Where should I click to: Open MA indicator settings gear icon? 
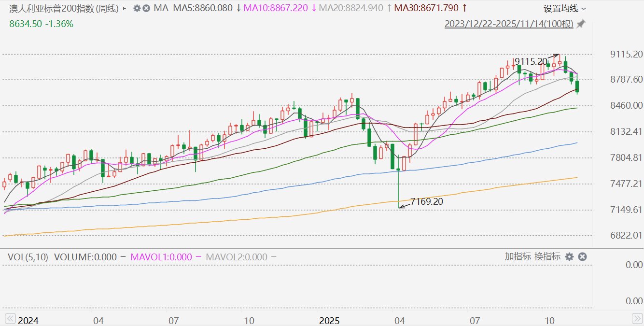coord(137,8)
